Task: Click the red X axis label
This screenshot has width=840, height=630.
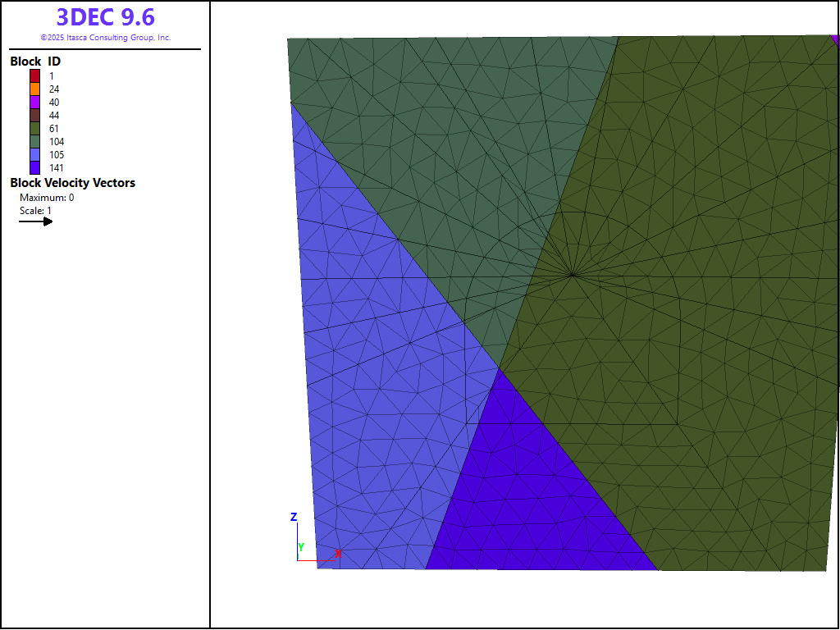Action: click(338, 554)
